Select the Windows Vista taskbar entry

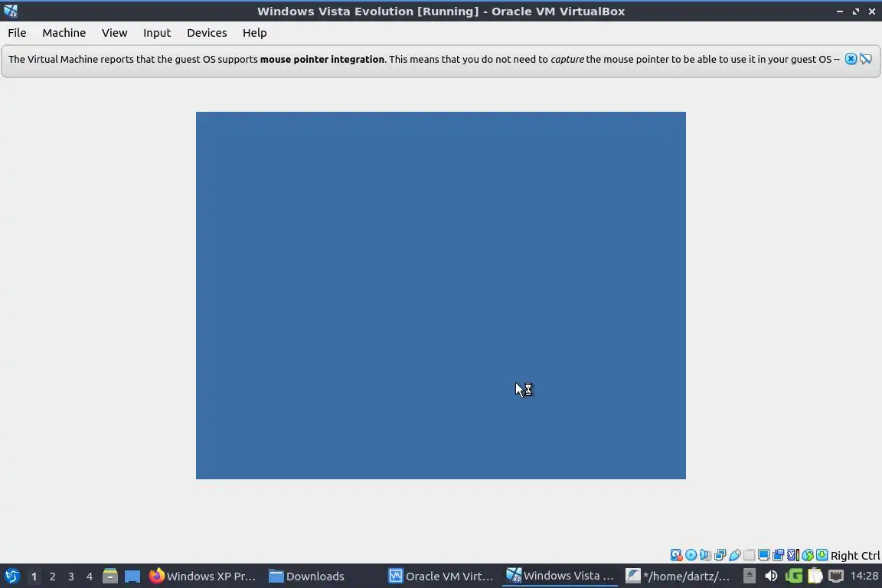click(560, 576)
